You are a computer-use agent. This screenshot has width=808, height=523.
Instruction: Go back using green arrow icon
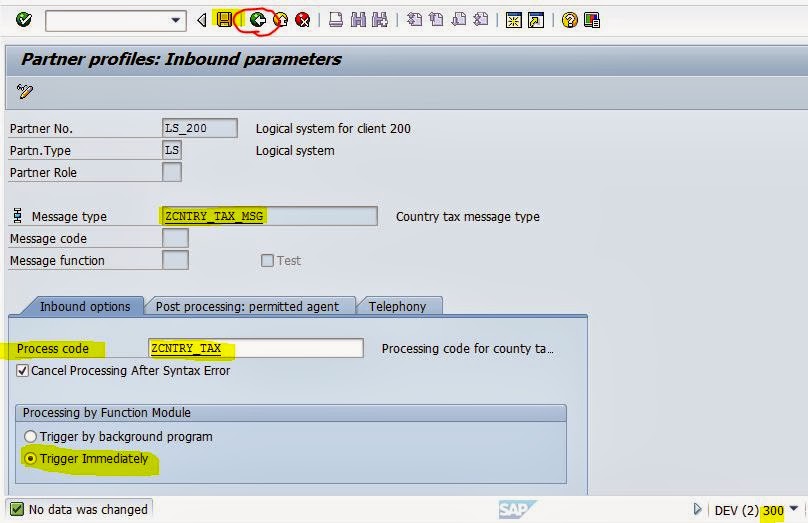tap(258, 20)
